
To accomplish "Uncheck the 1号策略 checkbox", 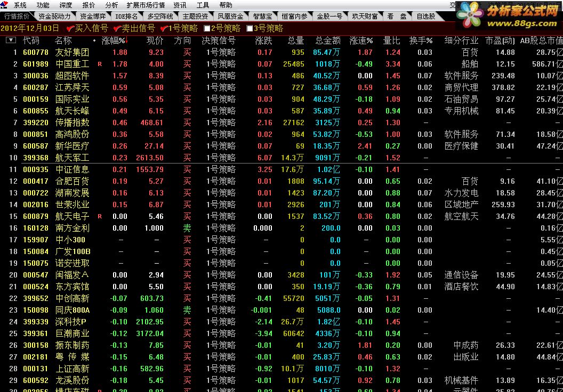I will [164, 28].
